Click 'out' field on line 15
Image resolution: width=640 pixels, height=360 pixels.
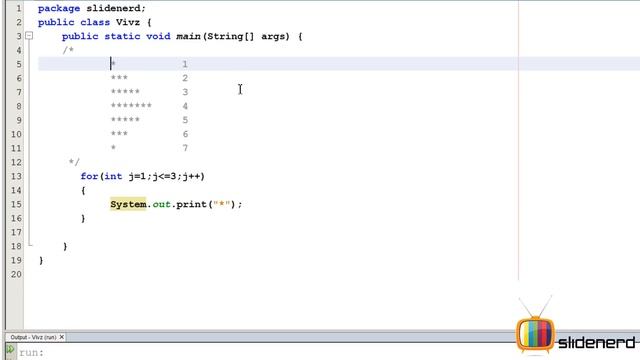(161, 204)
